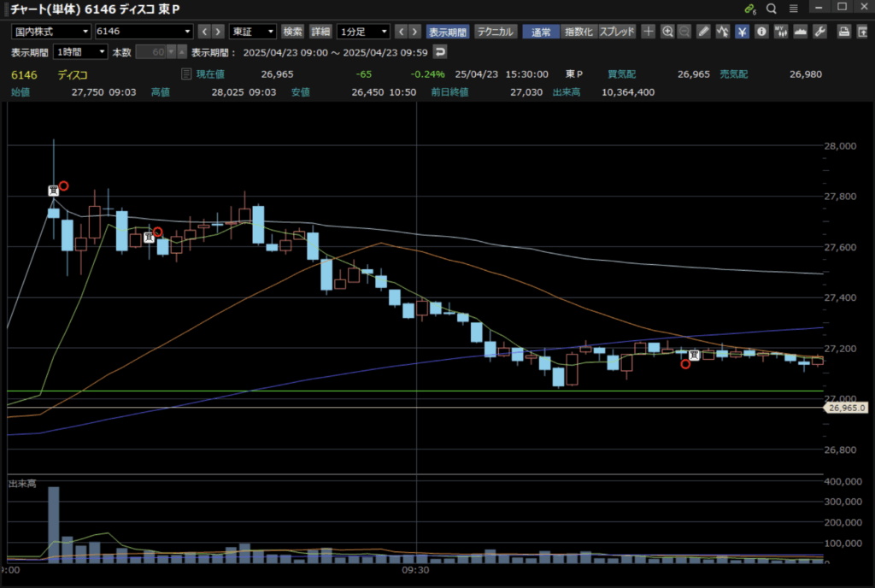The height and width of the screenshot is (588, 875).
Task: Click the 26,965.0 current price marker
Action: coord(847,409)
